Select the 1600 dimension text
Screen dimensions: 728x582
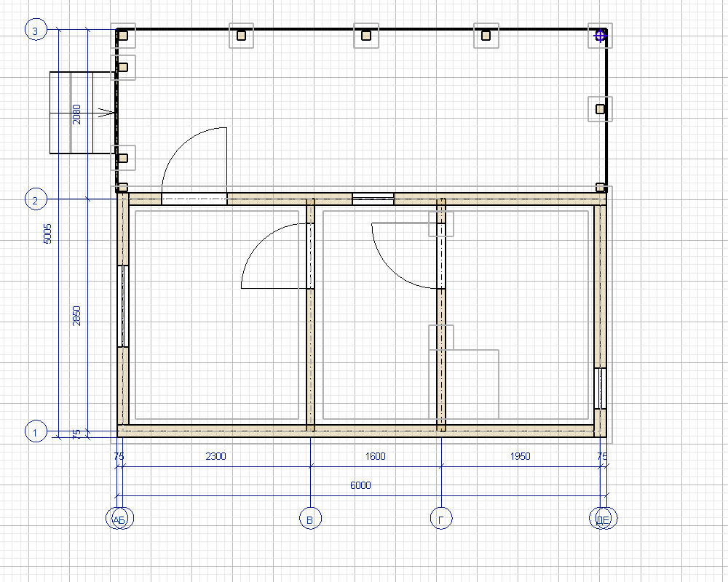point(375,456)
